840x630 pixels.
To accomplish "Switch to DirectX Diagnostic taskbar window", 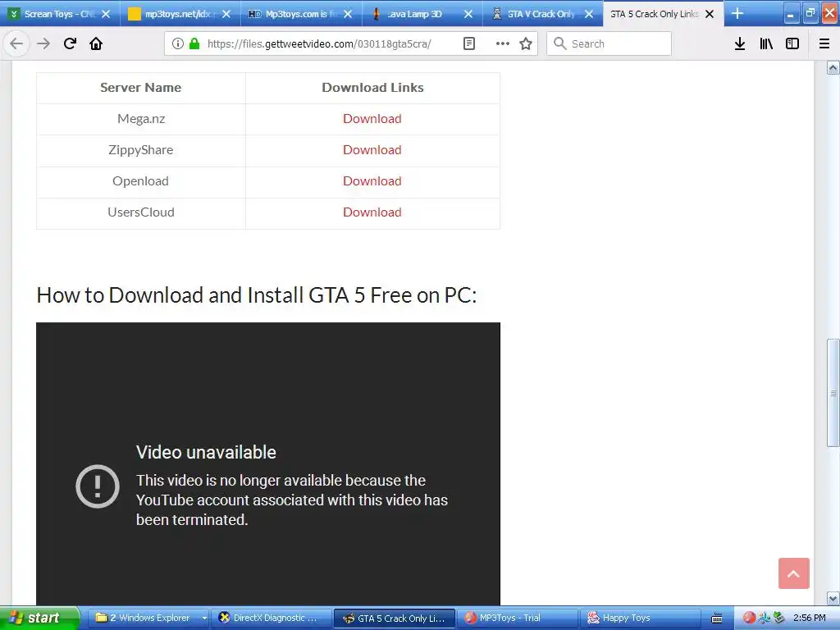I will click(x=271, y=618).
